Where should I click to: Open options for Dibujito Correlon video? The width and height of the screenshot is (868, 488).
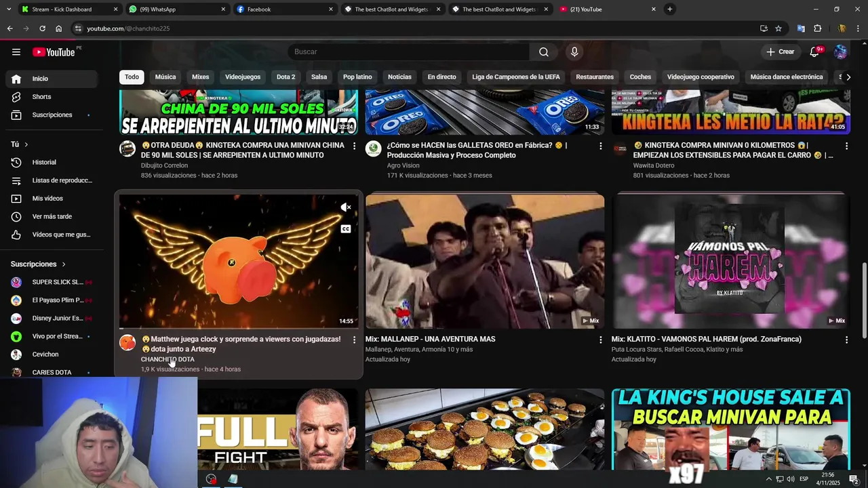click(x=354, y=146)
